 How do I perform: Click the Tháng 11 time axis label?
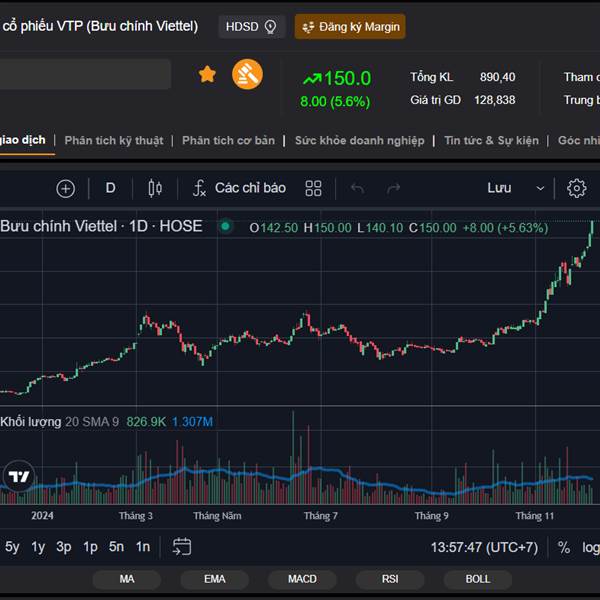click(x=535, y=516)
